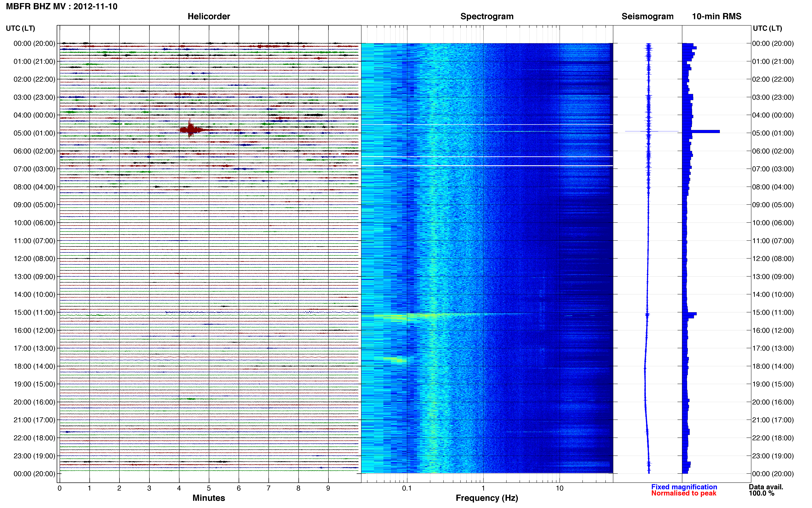Click the large red earthquake burst near 05:00
The height and width of the screenshot is (508, 812).
191,129
